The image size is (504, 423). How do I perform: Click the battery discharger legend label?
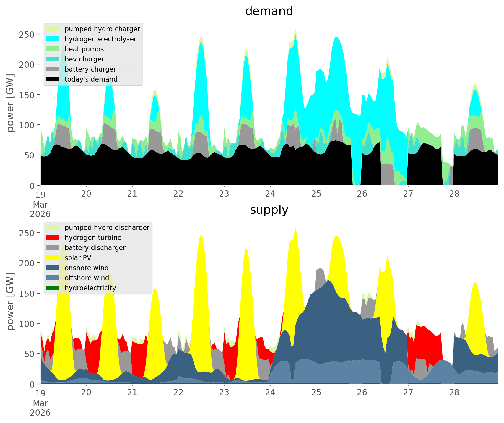pyautogui.click(x=95, y=248)
